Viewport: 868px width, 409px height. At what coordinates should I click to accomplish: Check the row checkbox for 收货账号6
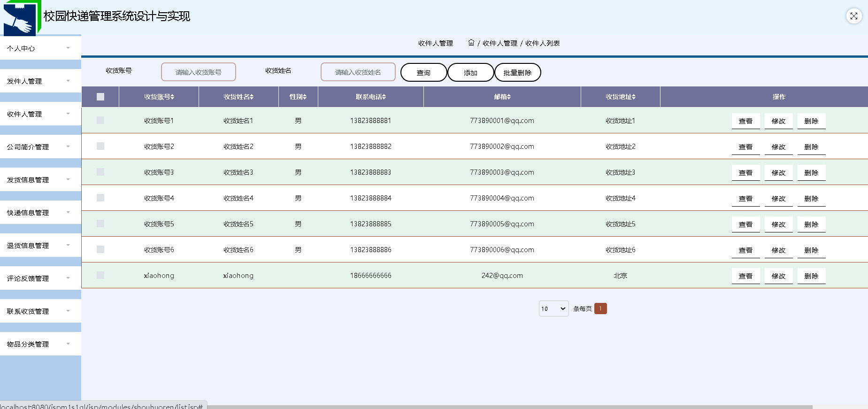coord(100,249)
